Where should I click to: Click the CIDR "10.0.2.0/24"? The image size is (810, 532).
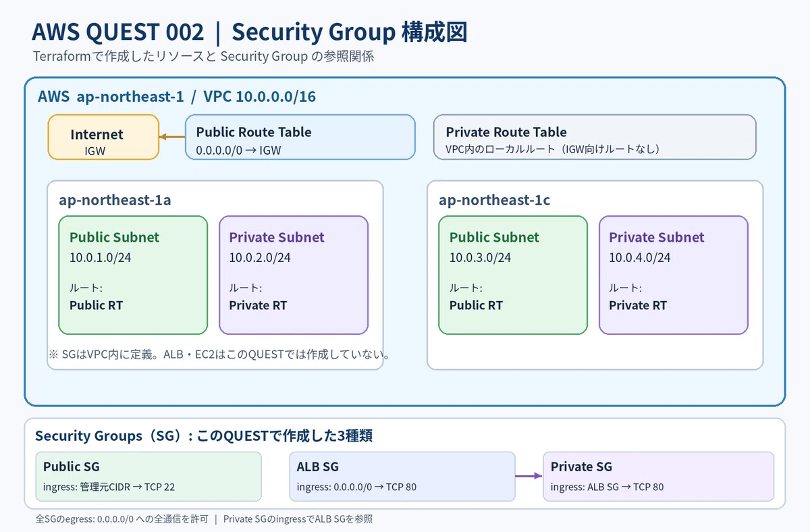click(x=260, y=257)
